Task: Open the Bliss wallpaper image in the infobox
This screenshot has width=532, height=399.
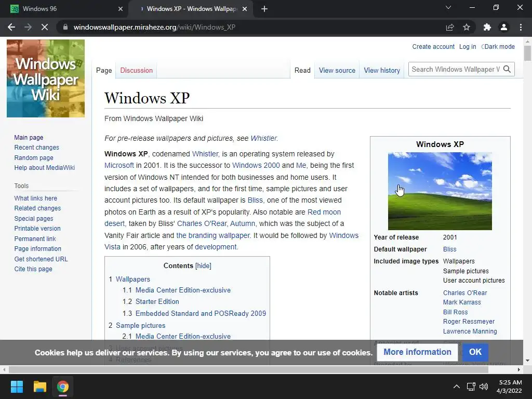Action: click(x=440, y=191)
